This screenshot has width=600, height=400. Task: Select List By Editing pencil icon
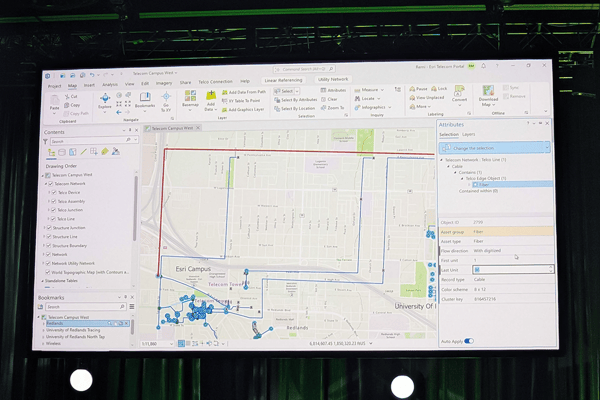(83, 152)
